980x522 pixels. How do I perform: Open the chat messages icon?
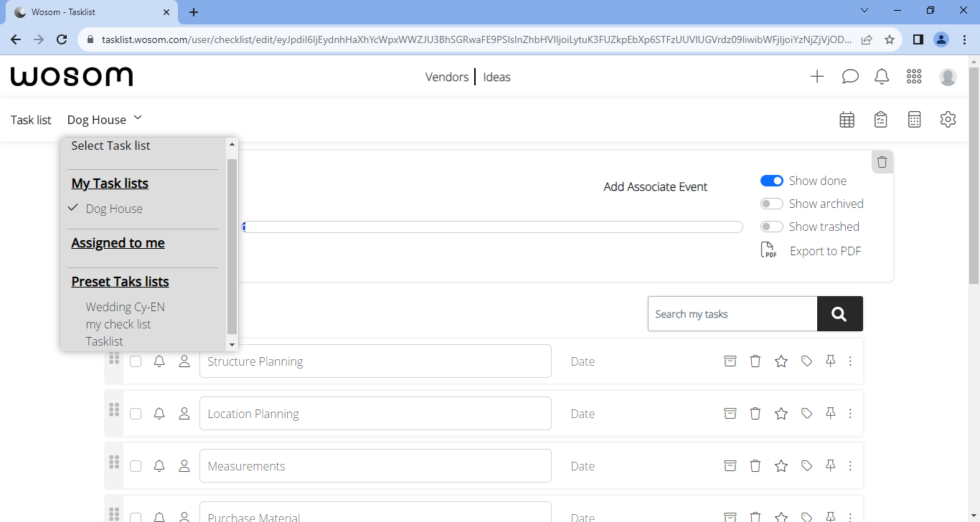coord(850,77)
